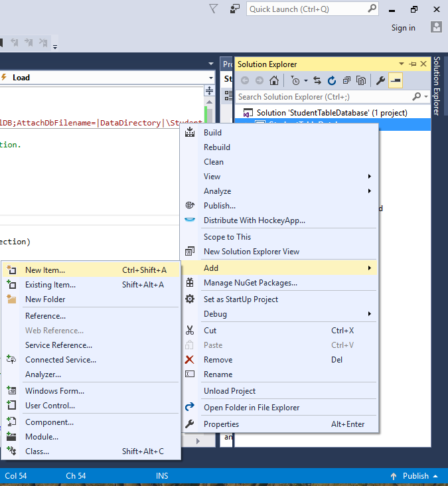Open the Solution Explorer window position dropdown
This screenshot has height=486, width=448.
coord(403,64)
